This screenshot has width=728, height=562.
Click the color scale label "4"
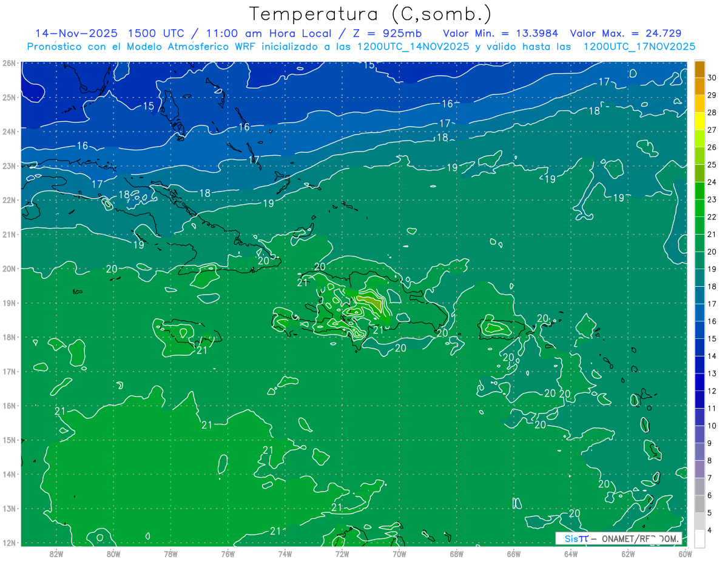(709, 530)
